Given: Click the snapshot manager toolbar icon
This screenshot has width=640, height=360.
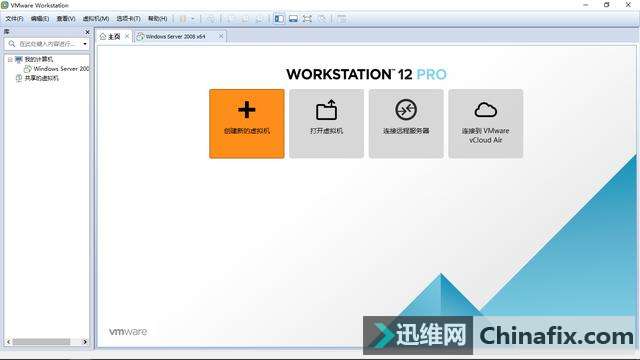Looking at the screenshot, I should point(259,19).
